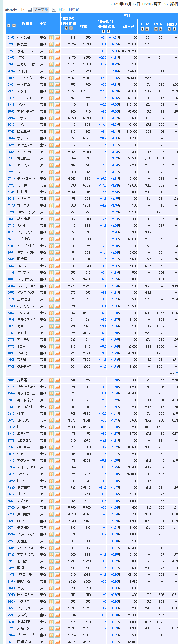Open the book icon for T-BASE
Viewport: 182px width, 644px height.
[51, 98]
